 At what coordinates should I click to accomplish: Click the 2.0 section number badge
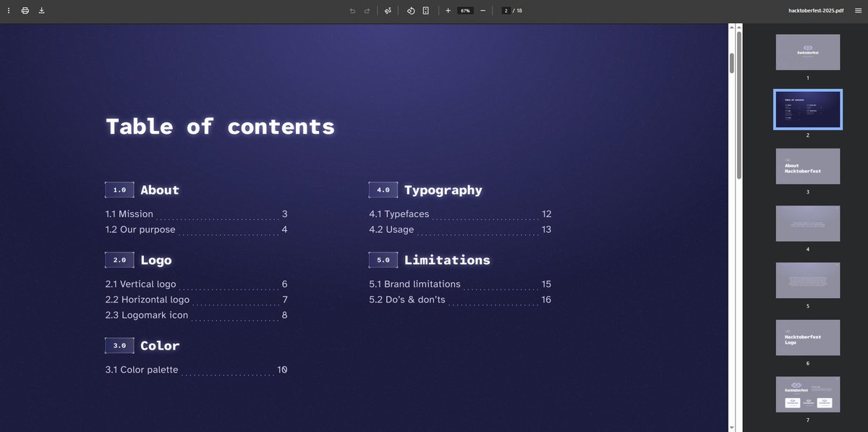point(119,260)
